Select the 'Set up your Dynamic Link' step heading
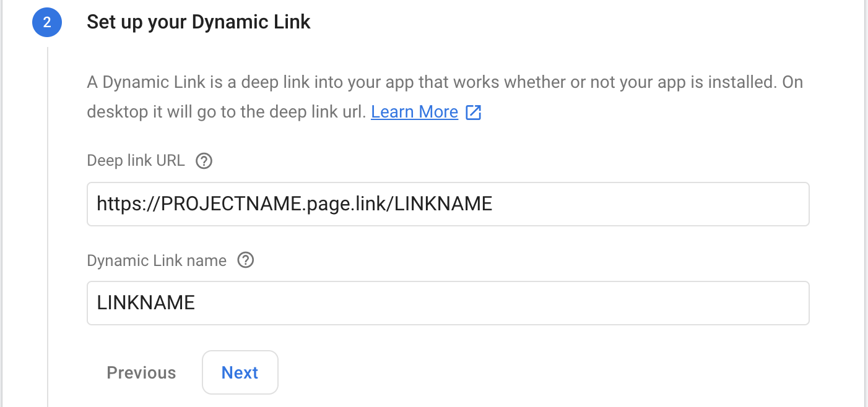Image resolution: width=868 pixels, height=407 pixels. pyautogui.click(x=199, y=22)
